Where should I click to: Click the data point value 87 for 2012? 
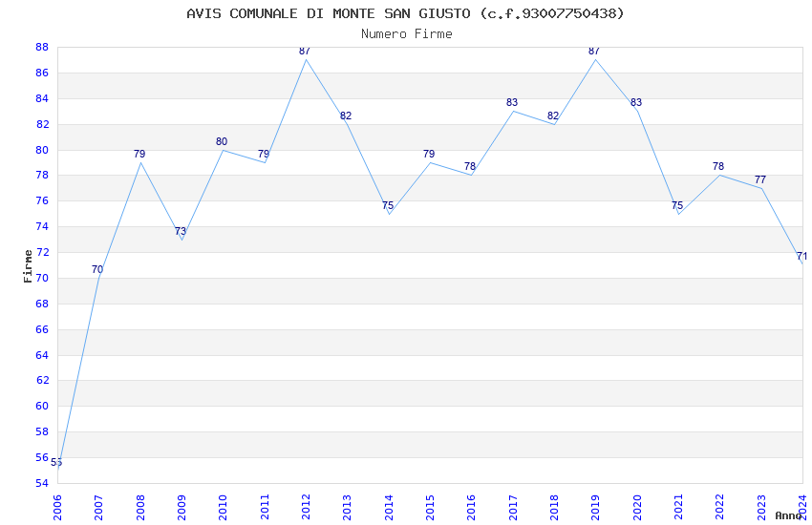coord(305,51)
